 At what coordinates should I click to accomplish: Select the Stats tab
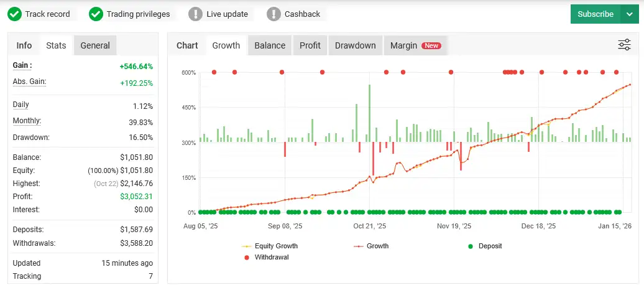point(56,45)
